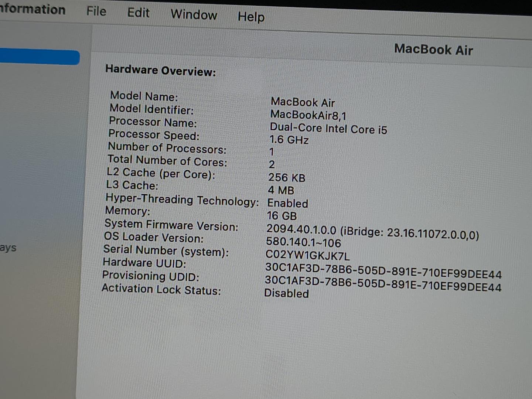Click the 'Provisioning UDID:' label

point(151,276)
